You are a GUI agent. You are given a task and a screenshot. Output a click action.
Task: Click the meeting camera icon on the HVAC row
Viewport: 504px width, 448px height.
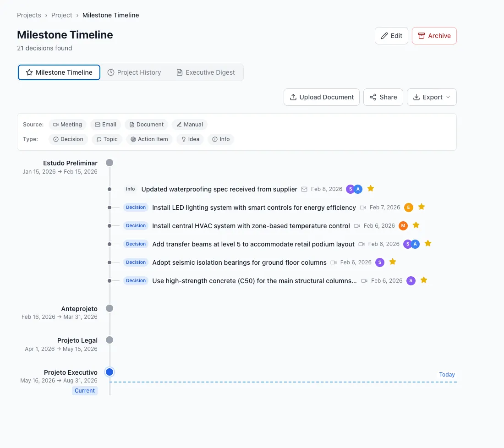tap(357, 226)
